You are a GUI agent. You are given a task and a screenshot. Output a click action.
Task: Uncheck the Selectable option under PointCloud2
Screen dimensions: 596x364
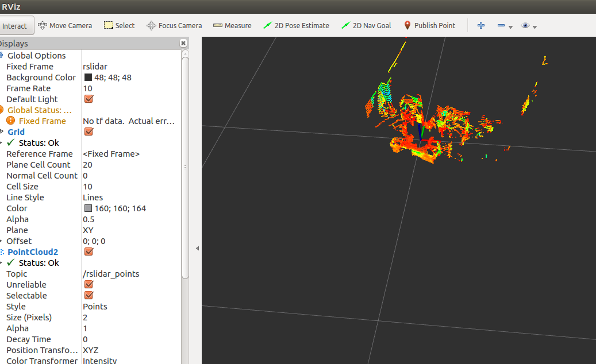coord(88,295)
